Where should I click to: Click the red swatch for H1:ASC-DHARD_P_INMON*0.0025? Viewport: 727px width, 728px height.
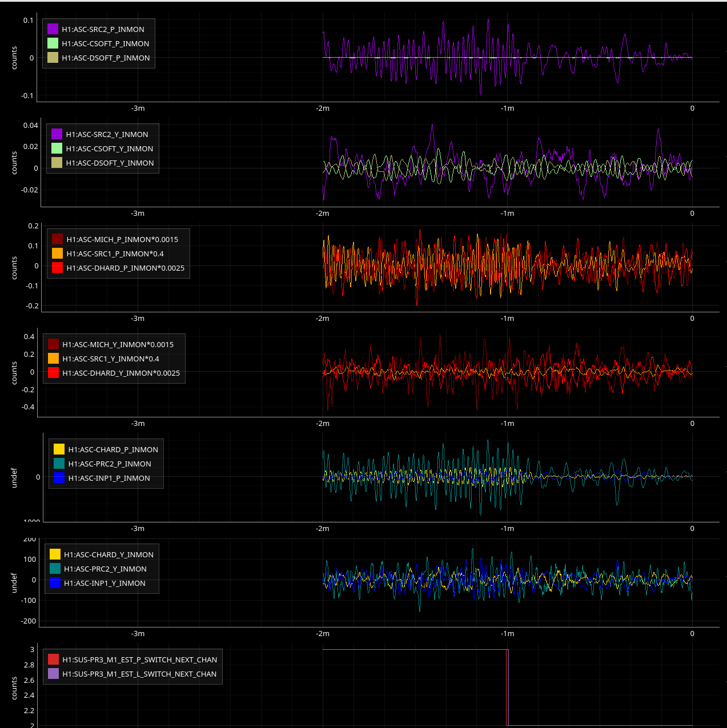(58, 268)
